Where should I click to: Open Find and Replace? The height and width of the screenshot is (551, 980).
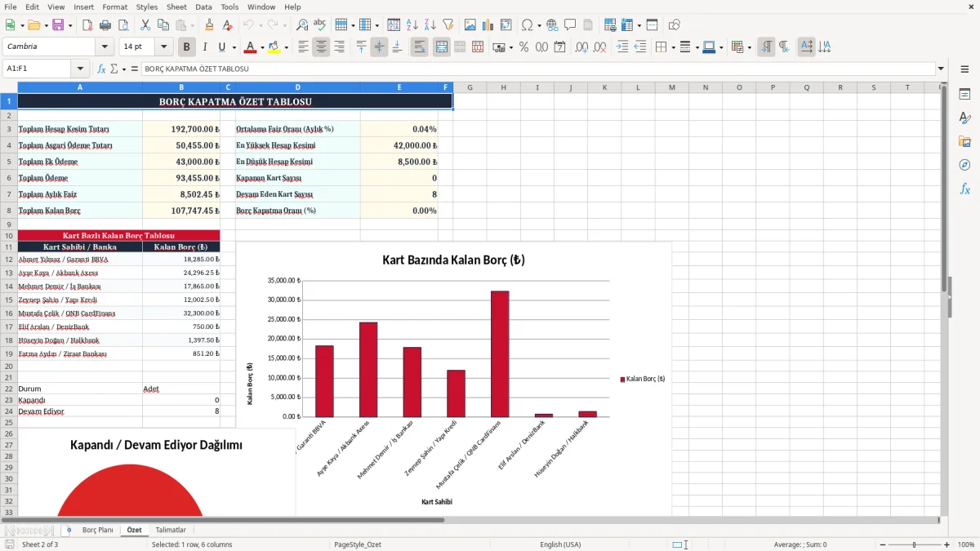tap(302, 25)
